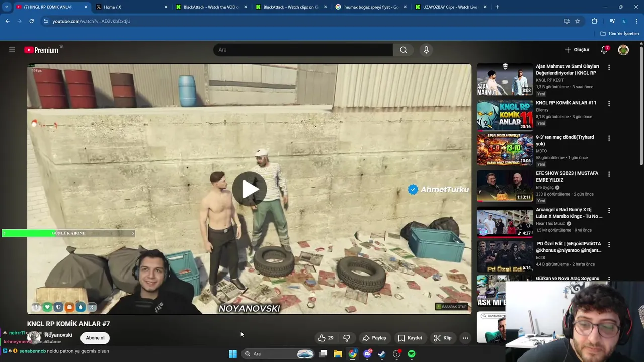Open options menu for KOMİK ANLAR #11
This screenshot has height=362, width=644.
click(x=609, y=104)
